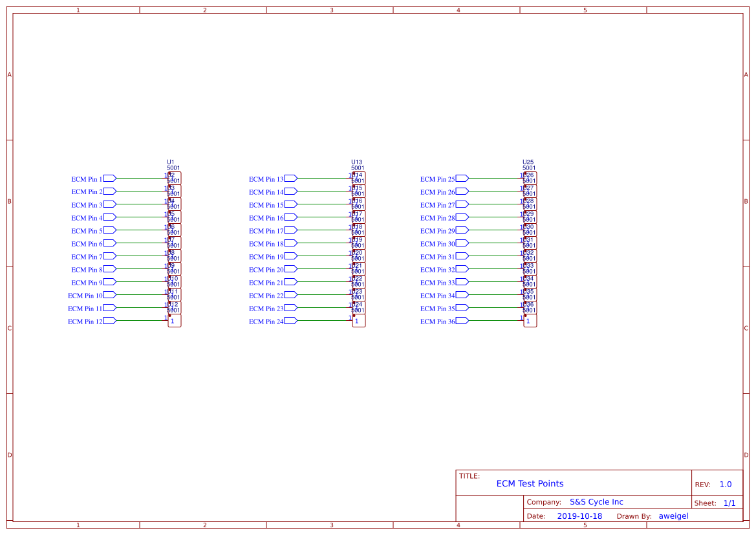Select the ECM Pin 30 net label
The image size is (756, 535).
[x=438, y=243]
